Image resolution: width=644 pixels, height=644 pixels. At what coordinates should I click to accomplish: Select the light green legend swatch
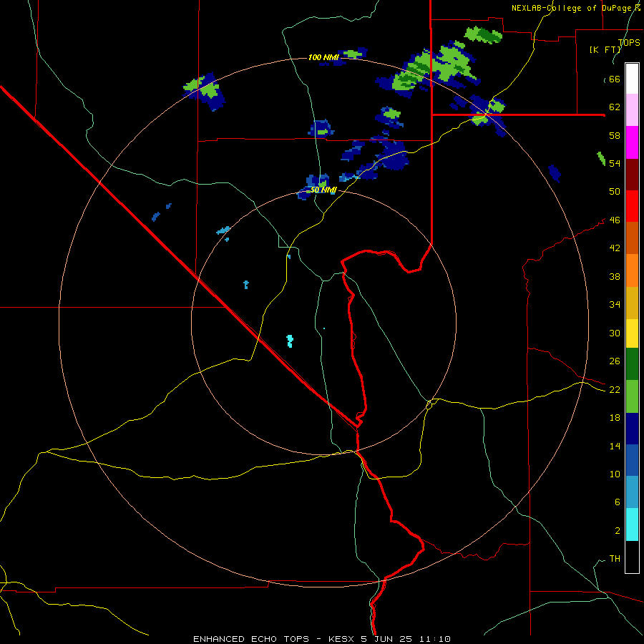(x=632, y=396)
